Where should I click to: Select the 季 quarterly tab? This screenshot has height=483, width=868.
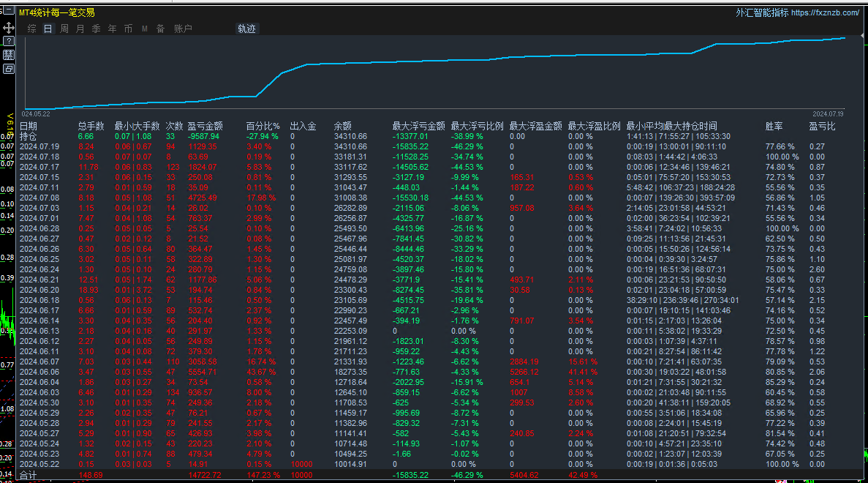[x=97, y=29]
